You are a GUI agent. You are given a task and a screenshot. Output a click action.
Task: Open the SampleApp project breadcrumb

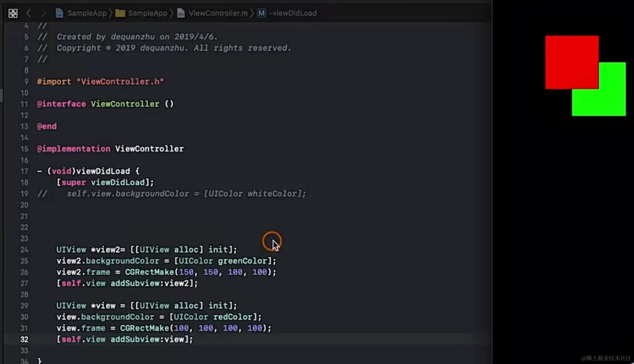pyautogui.click(x=87, y=13)
